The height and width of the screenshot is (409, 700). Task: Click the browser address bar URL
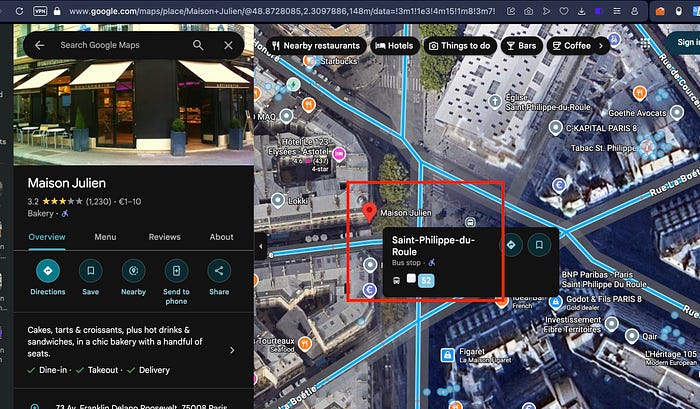pyautogui.click(x=282, y=11)
